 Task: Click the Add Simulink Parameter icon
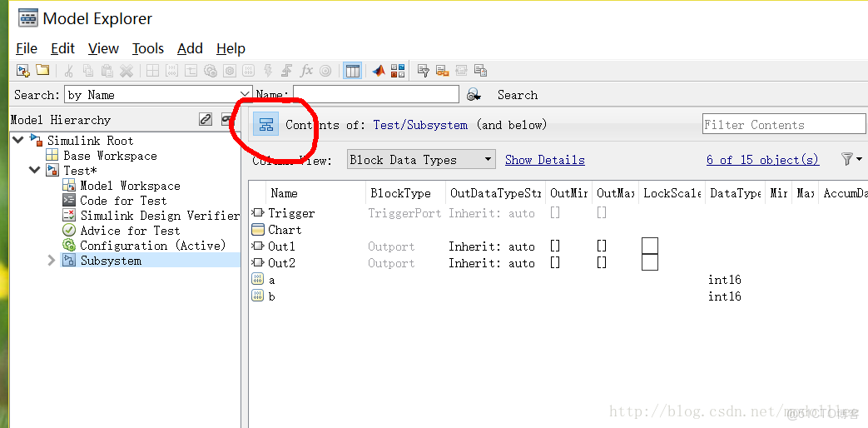172,71
